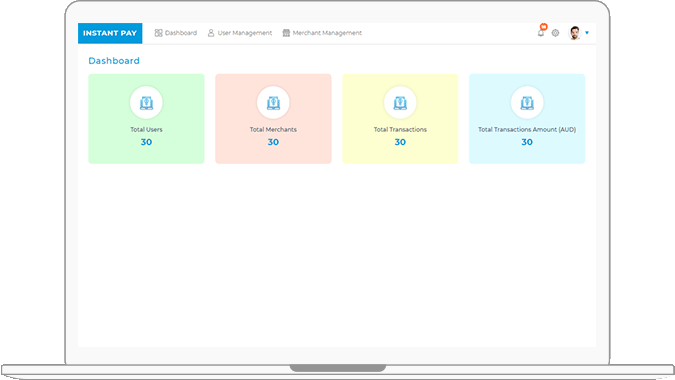Click the orange notification badge
675x380 pixels.
tap(544, 27)
